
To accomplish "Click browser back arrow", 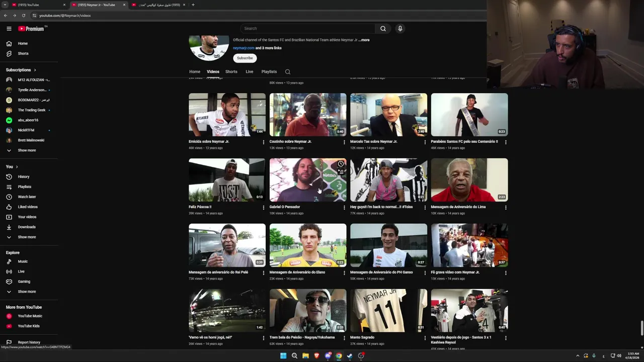I will point(6,16).
